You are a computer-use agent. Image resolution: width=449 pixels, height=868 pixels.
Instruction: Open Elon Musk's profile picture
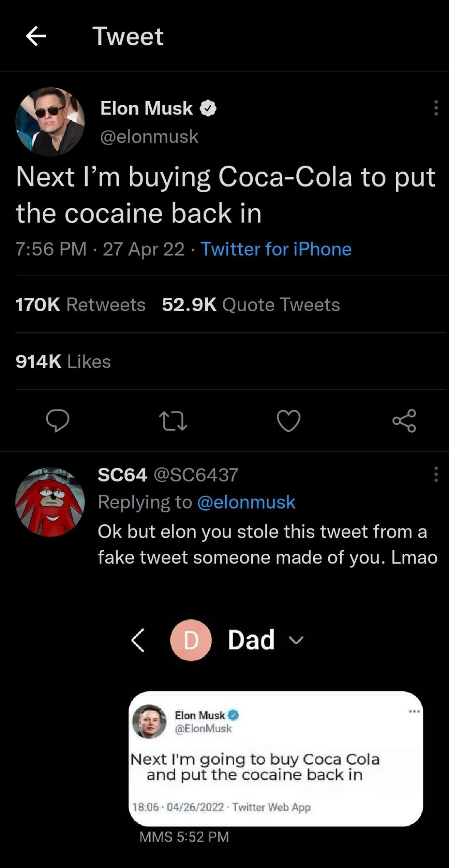pos(50,122)
